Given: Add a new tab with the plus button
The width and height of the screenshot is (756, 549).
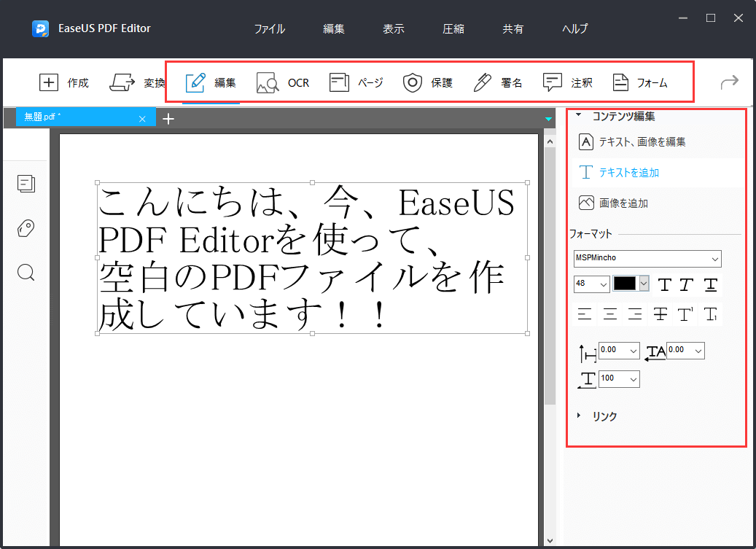Looking at the screenshot, I should [x=168, y=119].
